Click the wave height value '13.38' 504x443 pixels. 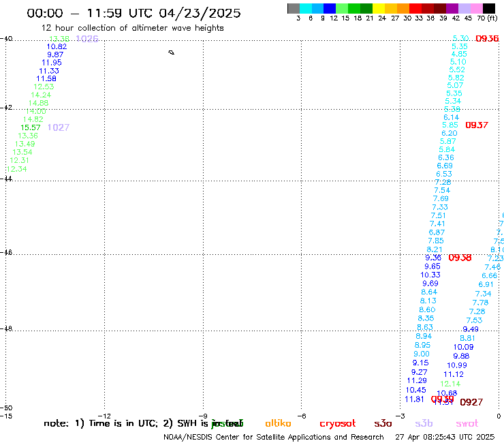pyautogui.click(x=59, y=39)
